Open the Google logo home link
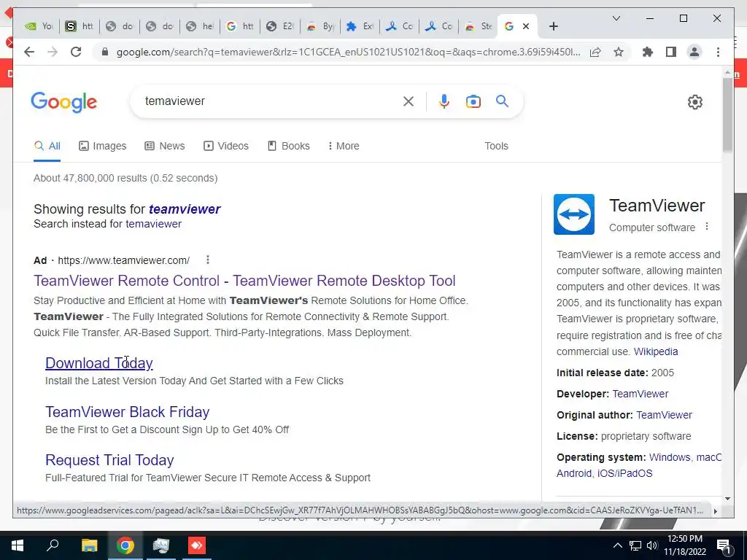 (64, 102)
